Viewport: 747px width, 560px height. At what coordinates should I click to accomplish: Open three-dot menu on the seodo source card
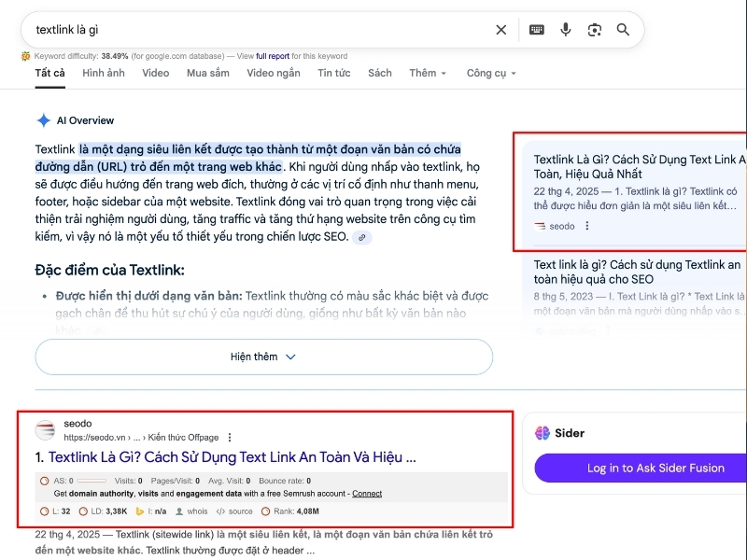[x=587, y=226]
